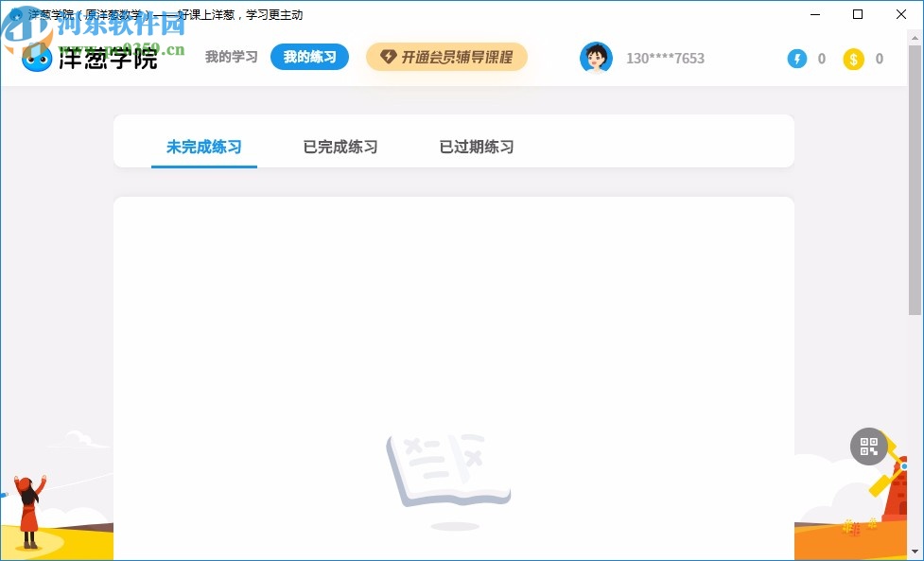Open the 已过期练习 tab
This screenshot has width=924, height=561.
[476, 148]
